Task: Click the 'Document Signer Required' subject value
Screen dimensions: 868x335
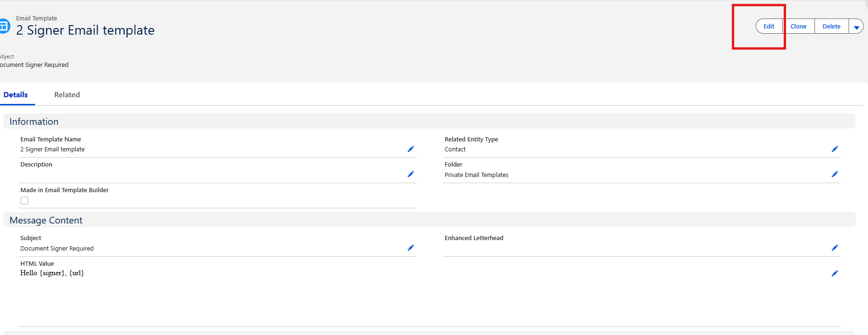Action: pos(57,249)
